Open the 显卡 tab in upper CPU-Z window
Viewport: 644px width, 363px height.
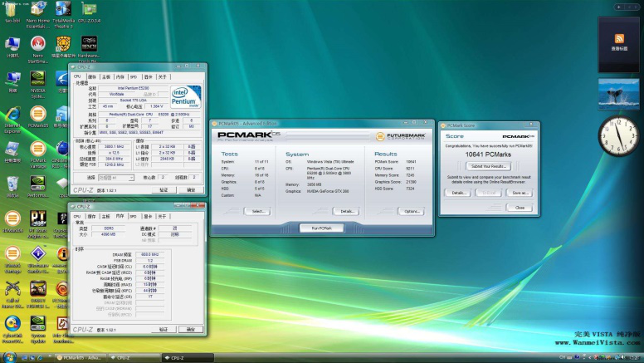149,77
